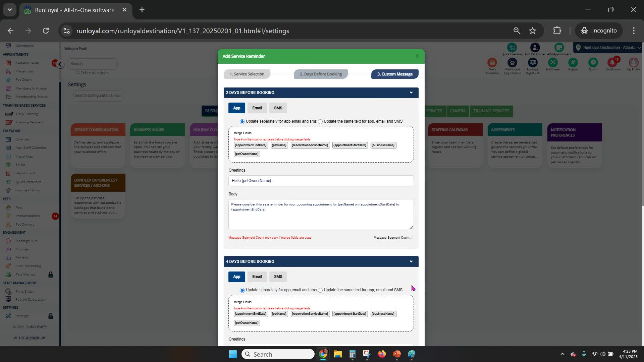This screenshot has width=644, height=362.
Task: Click the Clock In icon
Action: pyautogui.click(x=593, y=63)
